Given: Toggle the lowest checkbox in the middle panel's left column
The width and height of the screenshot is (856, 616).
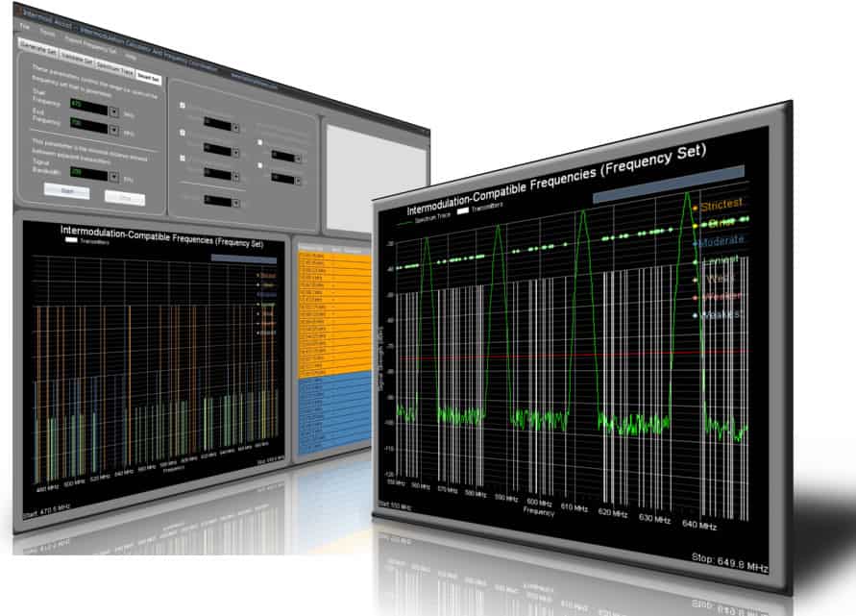Looking at the screenshot, I should point(183,158).
